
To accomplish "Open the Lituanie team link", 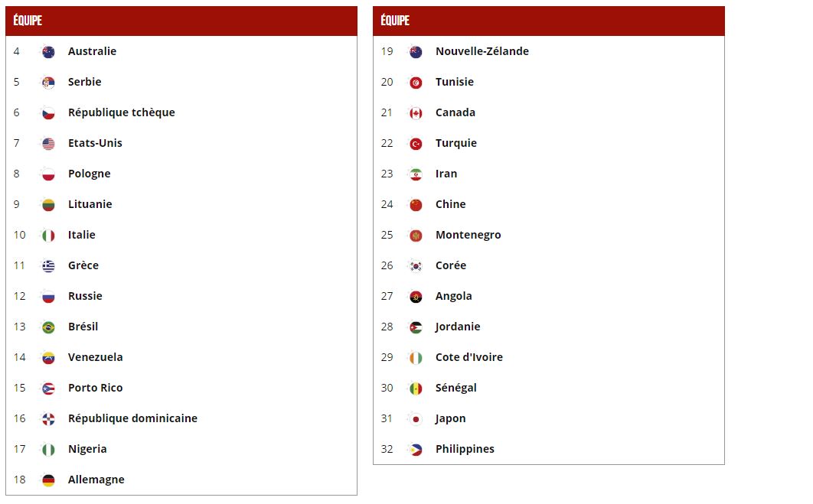I will 90,204.
